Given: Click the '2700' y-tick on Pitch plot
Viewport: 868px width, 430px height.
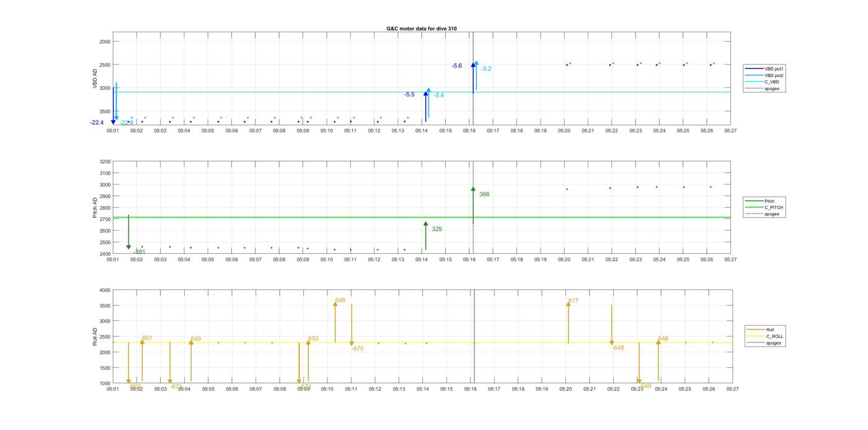Looking at the screenshot, I should pos(105,219).
